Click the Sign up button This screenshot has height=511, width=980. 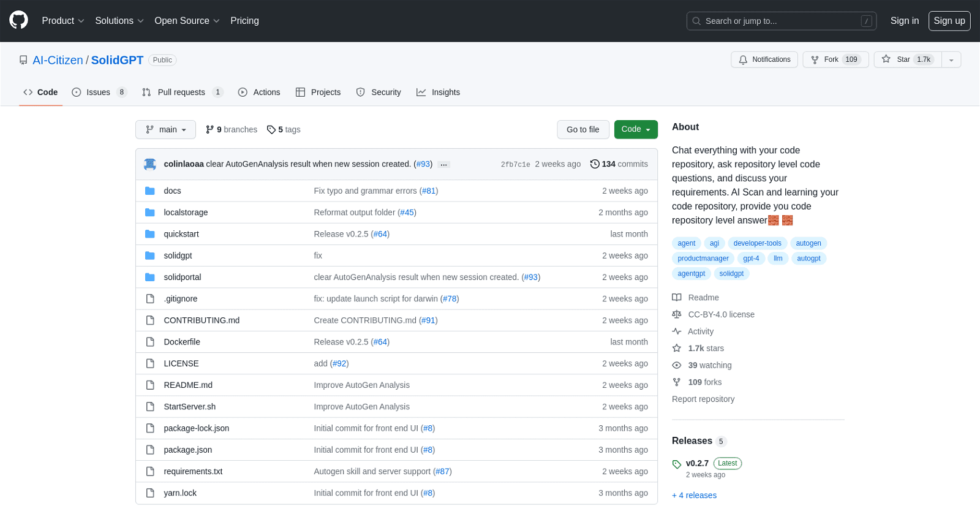(949, 21)
